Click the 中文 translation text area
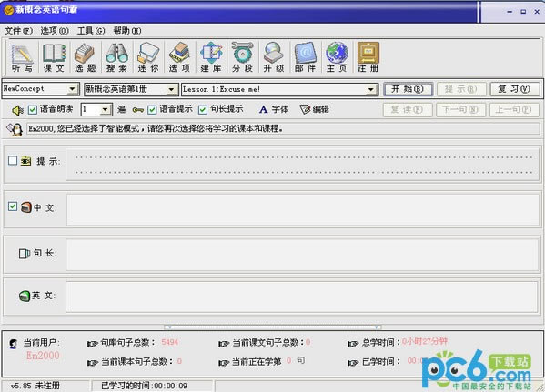 [302, 209]
